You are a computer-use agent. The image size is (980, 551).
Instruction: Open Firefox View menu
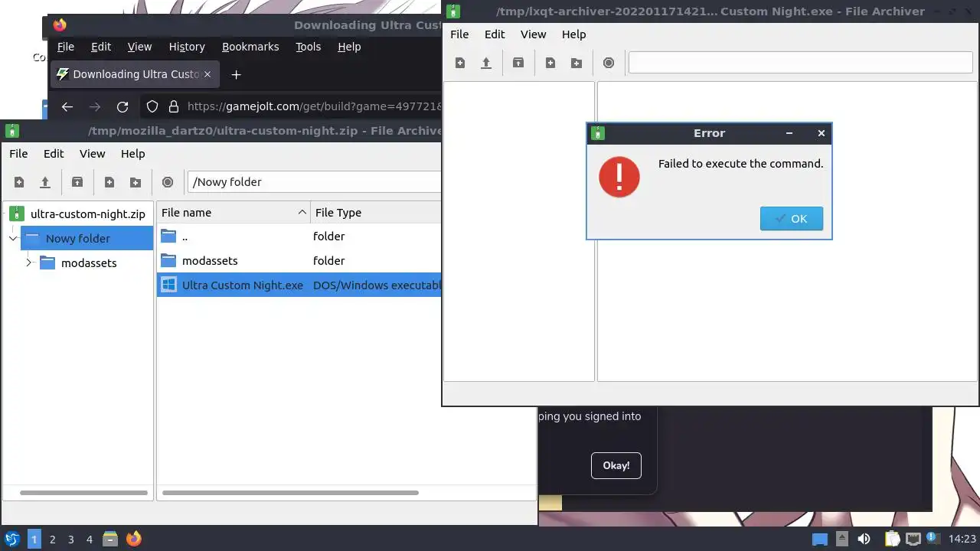click(139, 47)
